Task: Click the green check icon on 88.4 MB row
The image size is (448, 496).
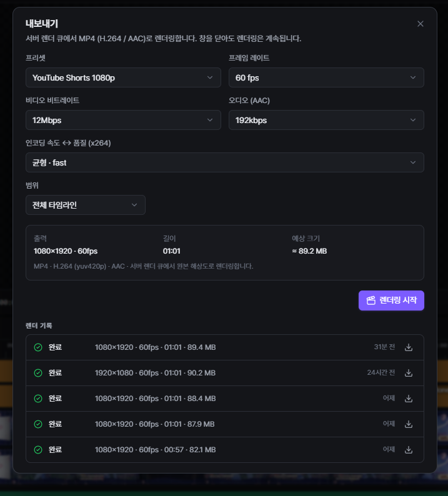Action: coord(38,399)
